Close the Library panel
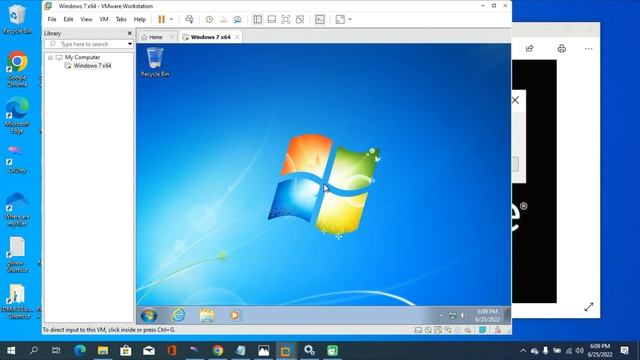This screenshot has height=360, width=640. [130, 33]
